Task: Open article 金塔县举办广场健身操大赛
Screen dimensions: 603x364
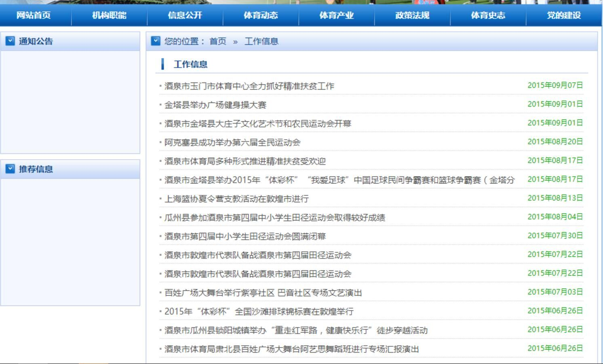Action: click(215, 105)
